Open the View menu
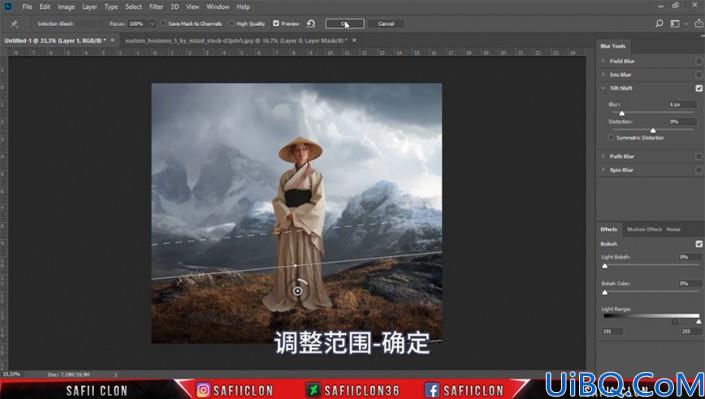Viewport: 705px width, 399px height. coord(192,7)
